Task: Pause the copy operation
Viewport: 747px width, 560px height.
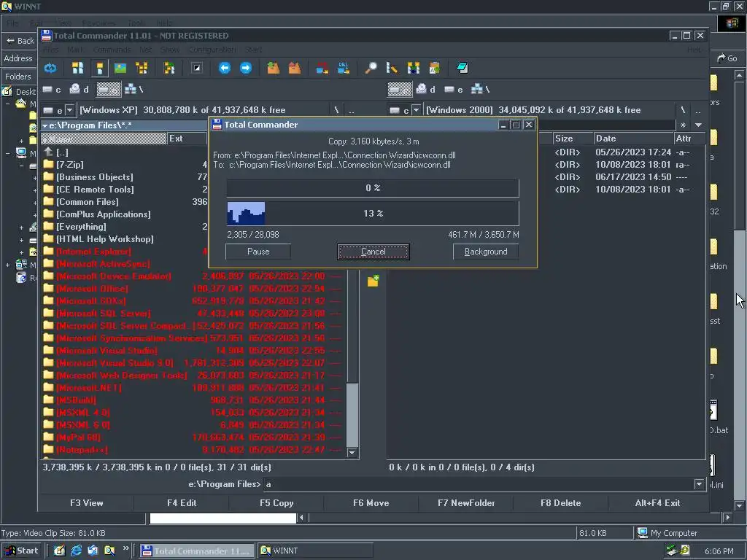Action: (258, 252)
